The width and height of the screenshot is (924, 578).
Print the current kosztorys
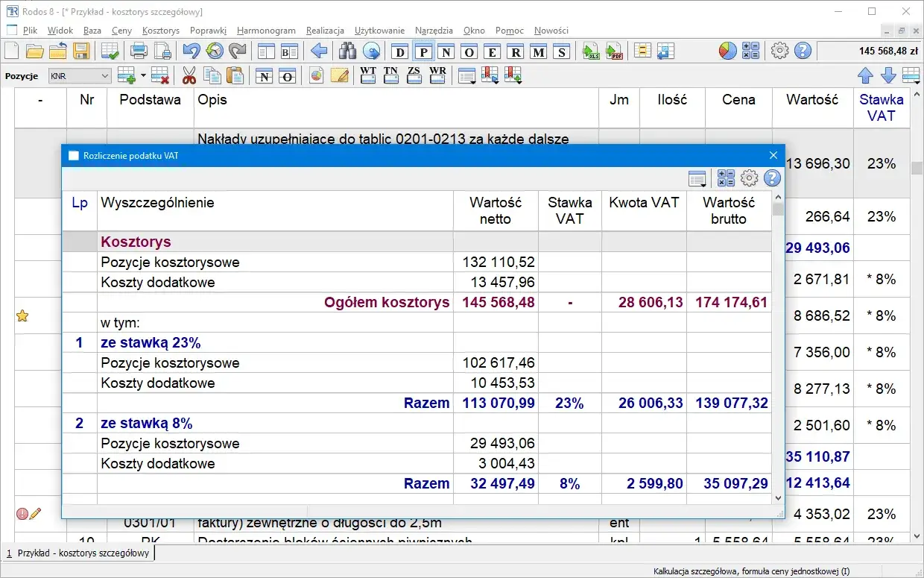pyautogui.click(x=139, y=51)
